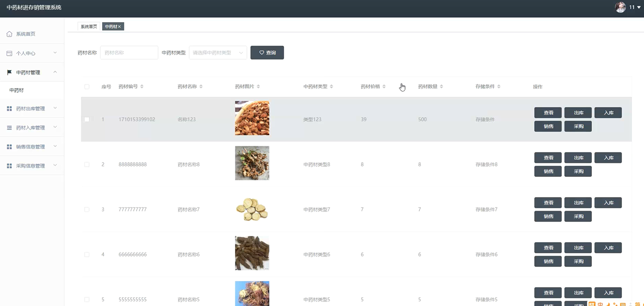Screen dimensions: 644x306
Task: Click 出库 for row 药材名称5
Action: [x=578, y=293]
